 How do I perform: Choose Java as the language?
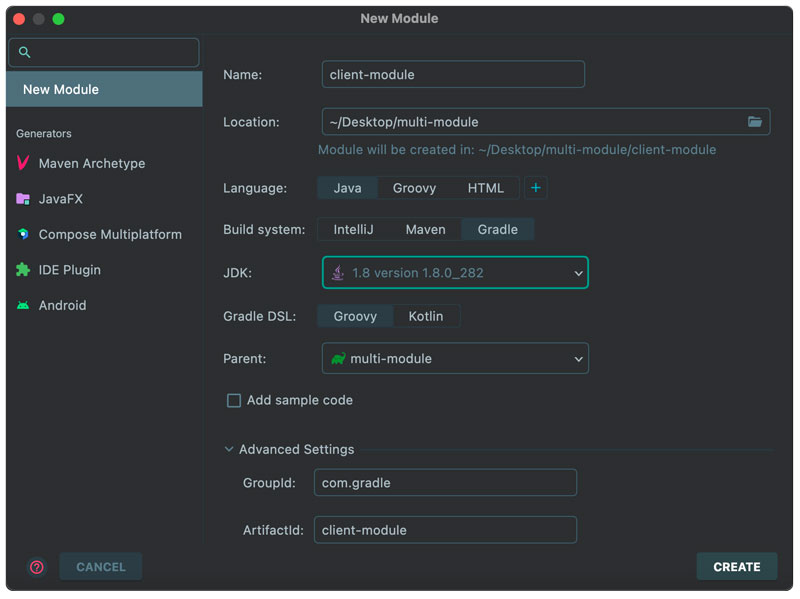[x=347, y=188]
